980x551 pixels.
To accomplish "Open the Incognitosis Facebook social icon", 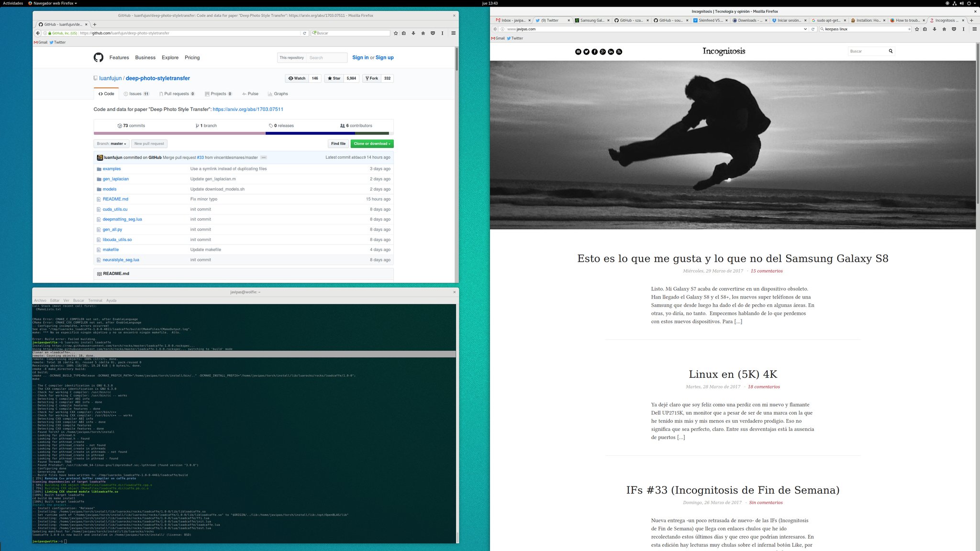I will tap(594, 52).
